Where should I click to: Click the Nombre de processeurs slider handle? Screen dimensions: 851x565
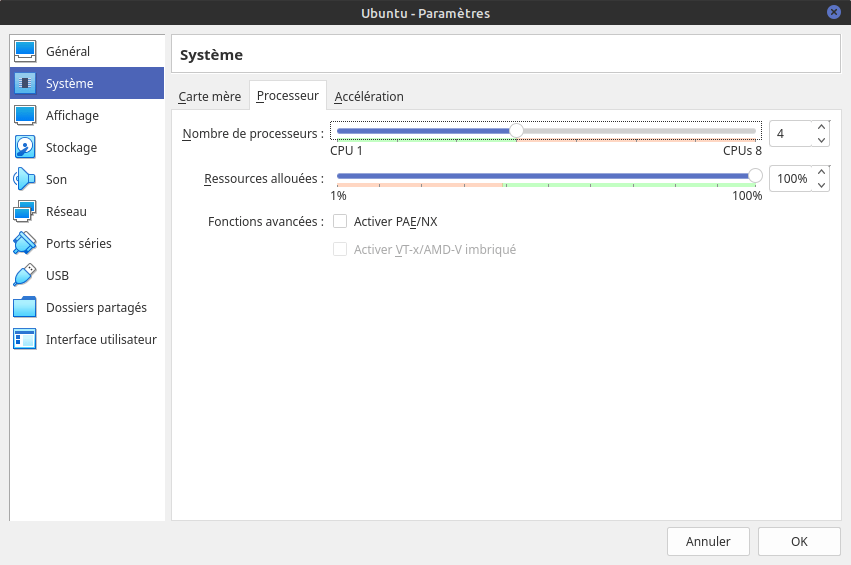click(x=516, y=131)
